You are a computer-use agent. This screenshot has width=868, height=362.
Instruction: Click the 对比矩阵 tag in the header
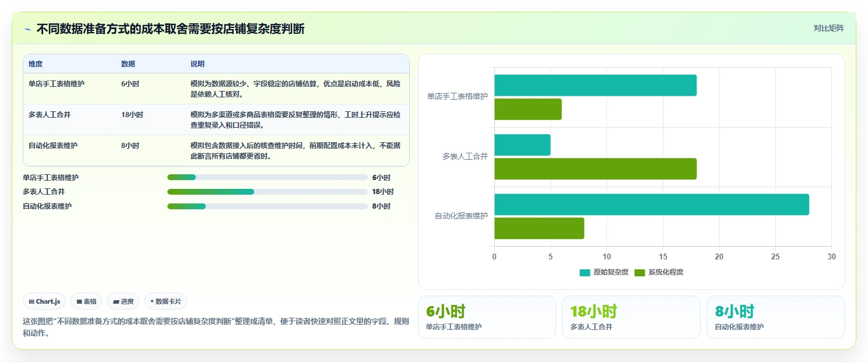[x=828, y=28]
